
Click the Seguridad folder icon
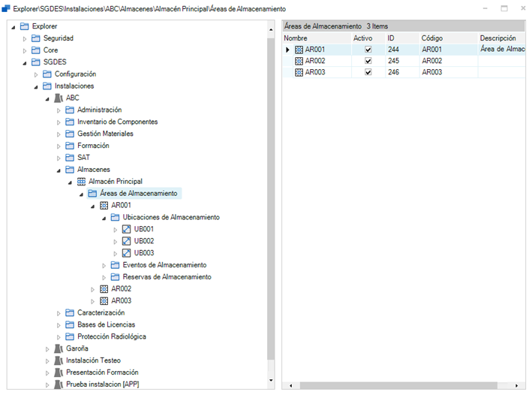coord(35,38)
